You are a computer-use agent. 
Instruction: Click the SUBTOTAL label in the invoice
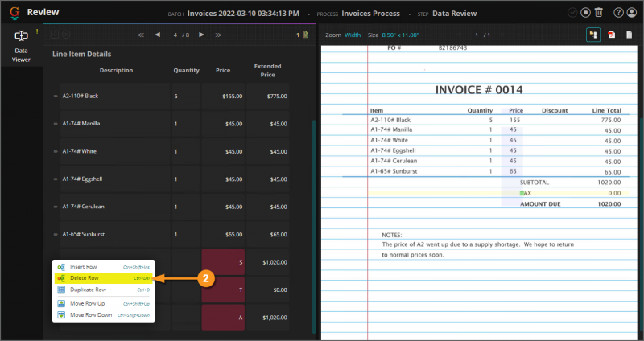(535, 183)
